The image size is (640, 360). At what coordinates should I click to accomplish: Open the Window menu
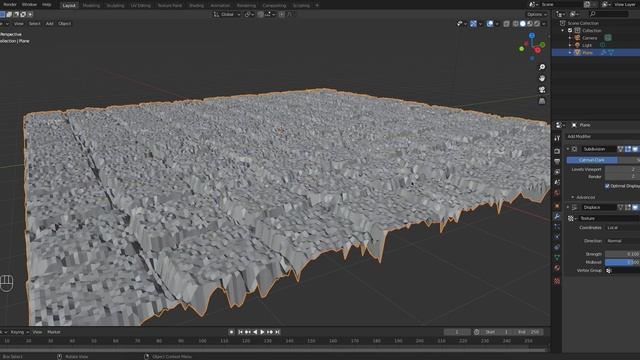pyautogui.click(x=29, y=4)
